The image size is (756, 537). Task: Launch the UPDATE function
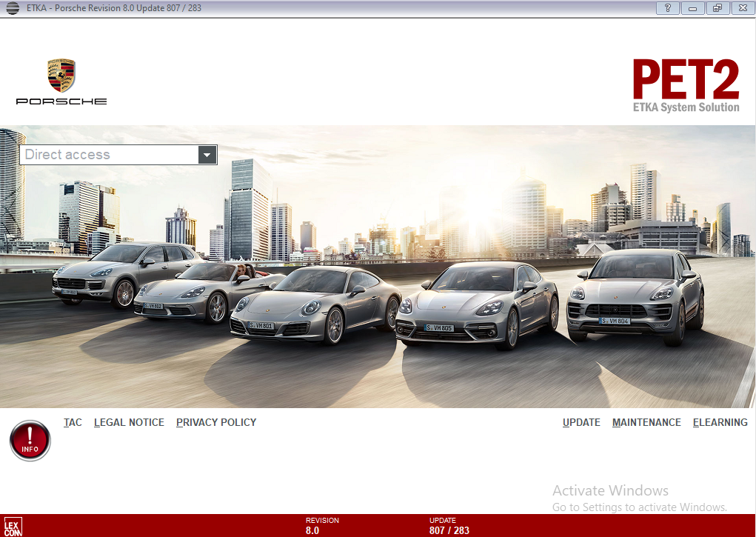(x=581, y=422)
